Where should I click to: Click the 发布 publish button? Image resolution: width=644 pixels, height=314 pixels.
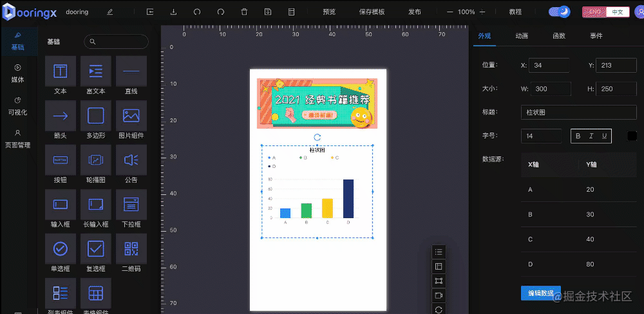(415, 12)
